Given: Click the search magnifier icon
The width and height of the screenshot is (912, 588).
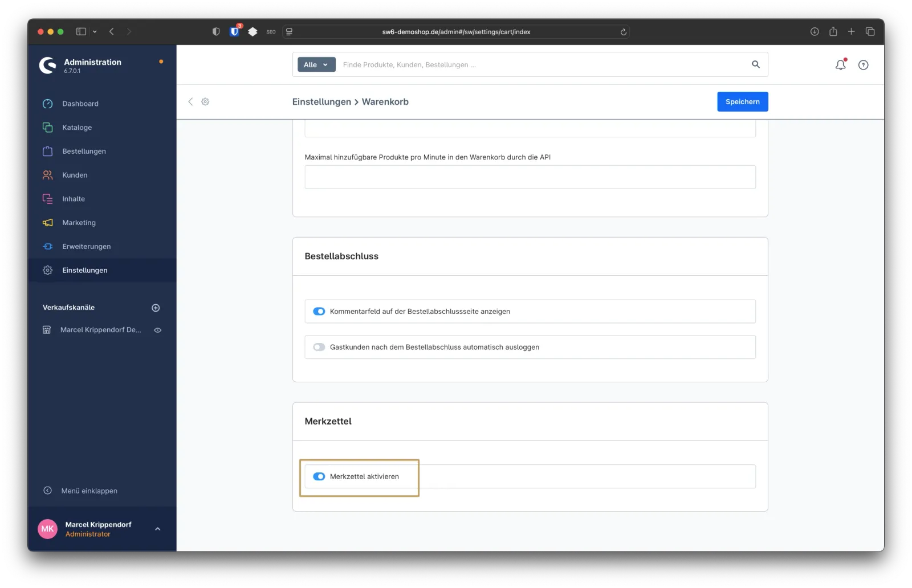Looking at the screenshot, I should (755, 64).
